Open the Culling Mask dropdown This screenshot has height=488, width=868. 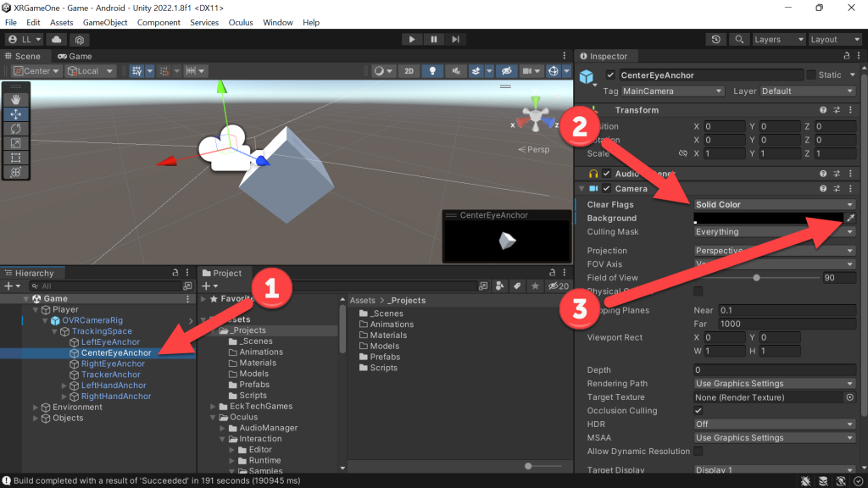click(x=775, y=232)
